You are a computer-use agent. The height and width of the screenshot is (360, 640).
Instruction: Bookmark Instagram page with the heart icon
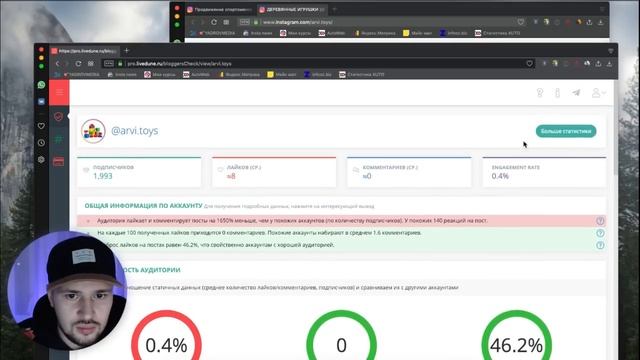point(521,22)
